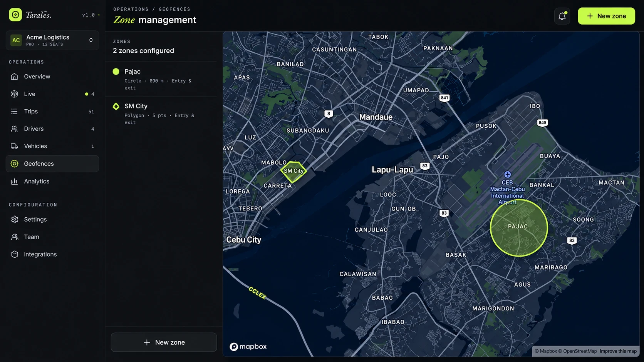This screenshot has height=362, width=644.
Task: Click the 845 route shield near Ibo
Action: pos(542,123)
